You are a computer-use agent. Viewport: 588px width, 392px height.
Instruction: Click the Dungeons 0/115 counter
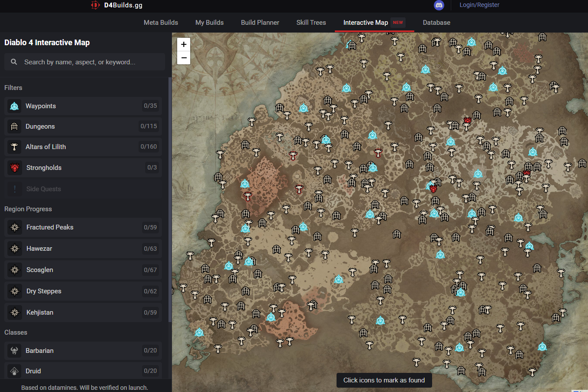149,126
